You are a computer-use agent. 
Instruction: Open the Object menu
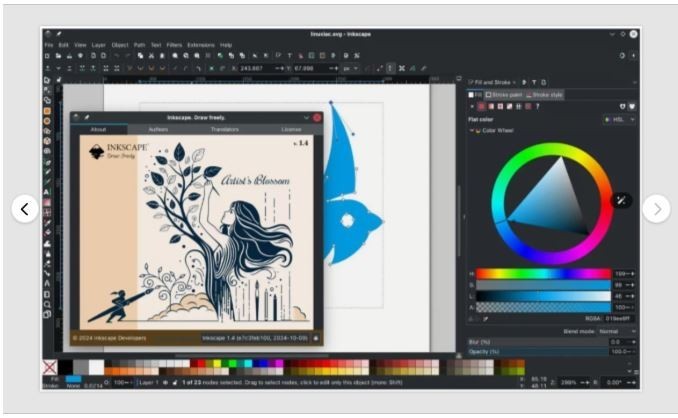pos(120,45)
